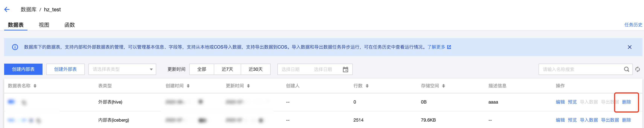Screen dimensions: 644x128
Task: Click the 创建外部表 button
Action: click(x=65, y=69)
